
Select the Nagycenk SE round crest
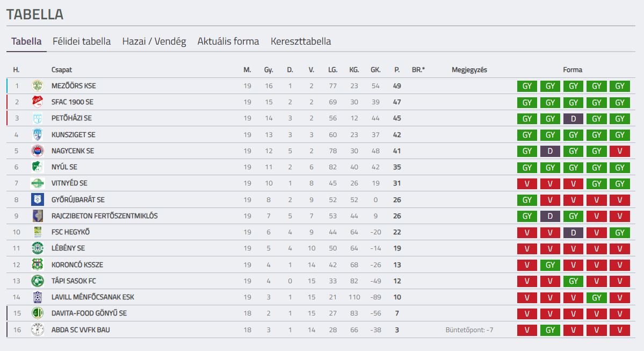click(38, 151)
